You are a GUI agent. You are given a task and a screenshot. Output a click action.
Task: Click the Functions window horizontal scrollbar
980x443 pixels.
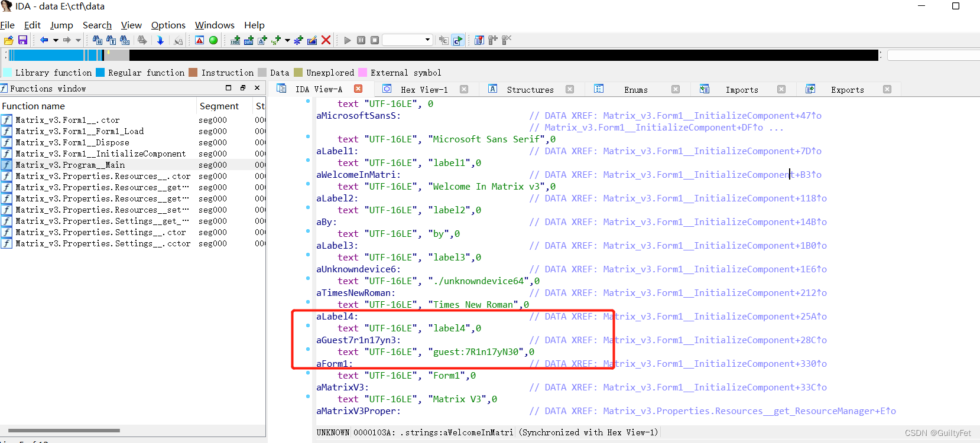pos(64,430)
